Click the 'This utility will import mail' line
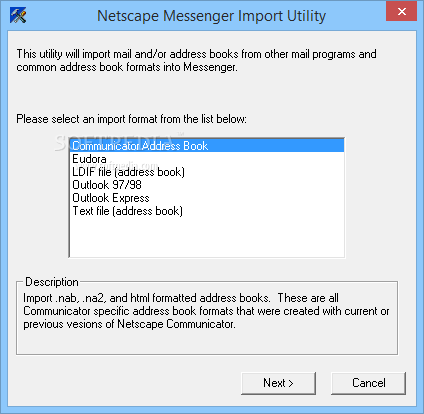This screenshot has height=414, width=424. coord(196,54)
